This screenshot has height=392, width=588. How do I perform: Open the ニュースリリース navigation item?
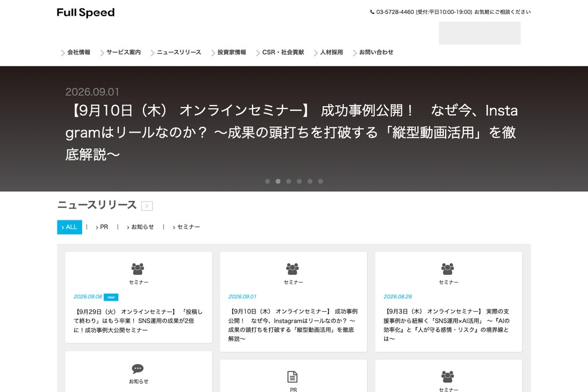click(179, 52)
